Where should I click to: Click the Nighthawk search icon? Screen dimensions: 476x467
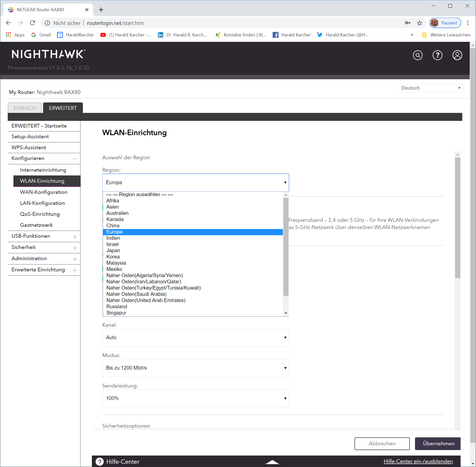(x=417, y=55)
